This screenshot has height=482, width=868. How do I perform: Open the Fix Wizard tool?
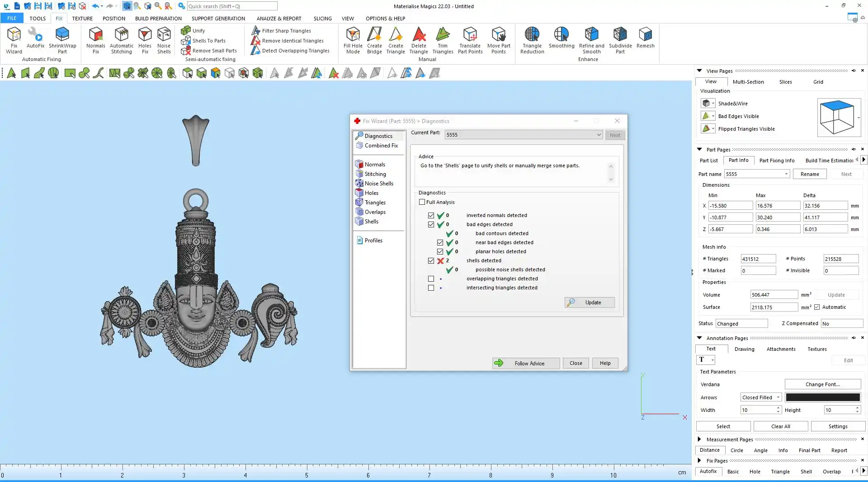tap(14, 40)
